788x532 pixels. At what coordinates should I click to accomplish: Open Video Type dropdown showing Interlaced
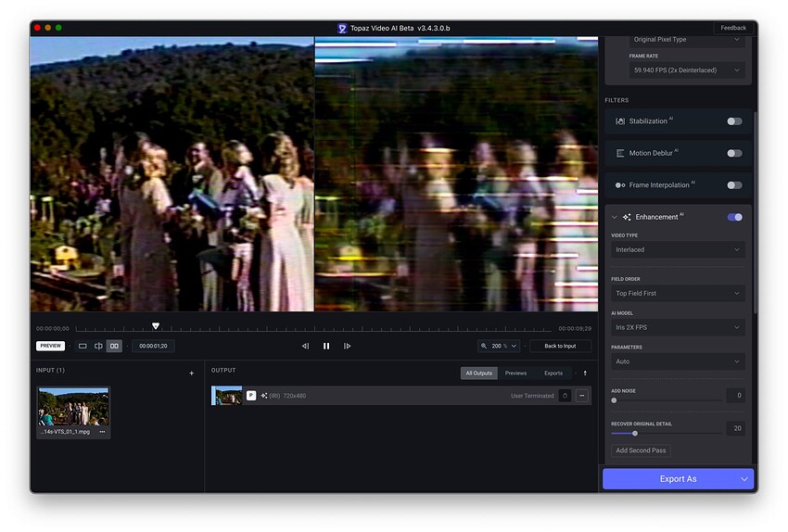678,249
